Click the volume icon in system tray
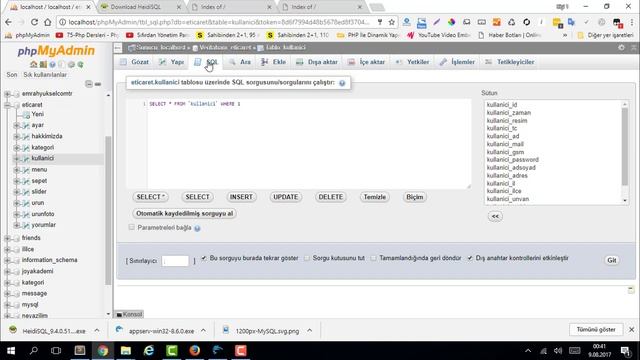Image resolution: width=640 pixels, height=360 pixels. [558, 351]
